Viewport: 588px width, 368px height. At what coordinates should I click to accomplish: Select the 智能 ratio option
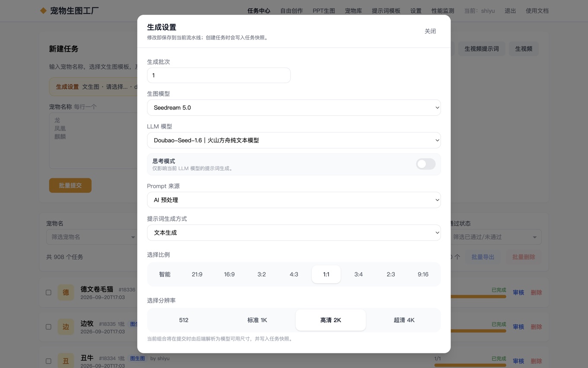pos(165,274)
